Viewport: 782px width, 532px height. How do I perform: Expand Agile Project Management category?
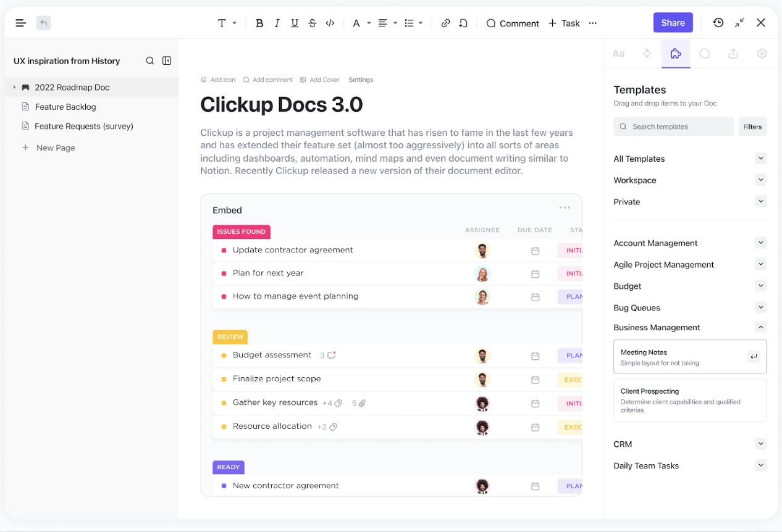761,264
